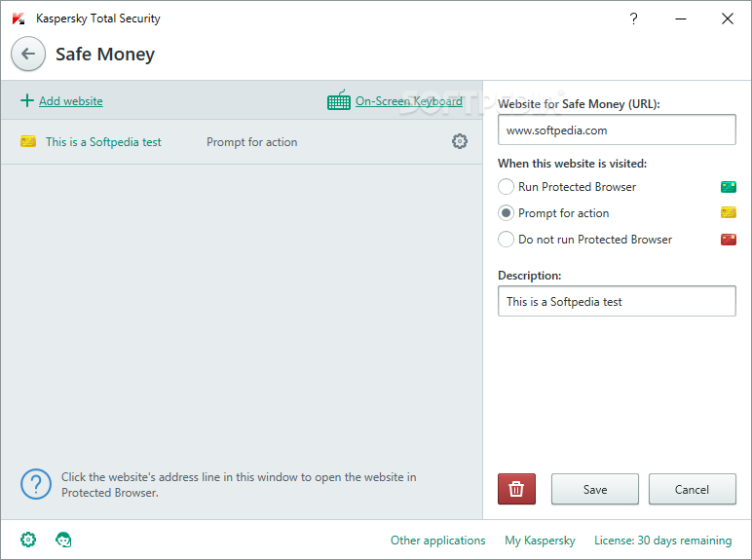Viewport: 752px width, 560px height.
Task: Minimize the Kaspersky window
Action: (681, 19)
